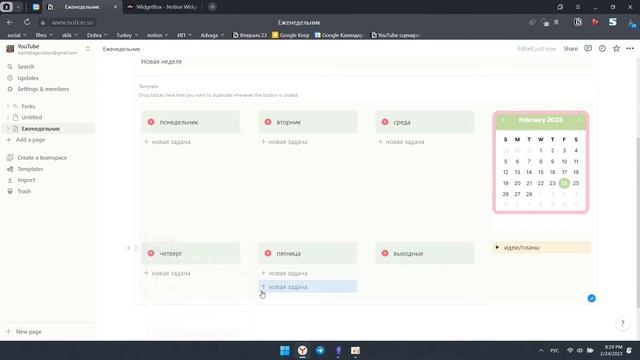Open Windows notification center

click(x=629, y=351)
